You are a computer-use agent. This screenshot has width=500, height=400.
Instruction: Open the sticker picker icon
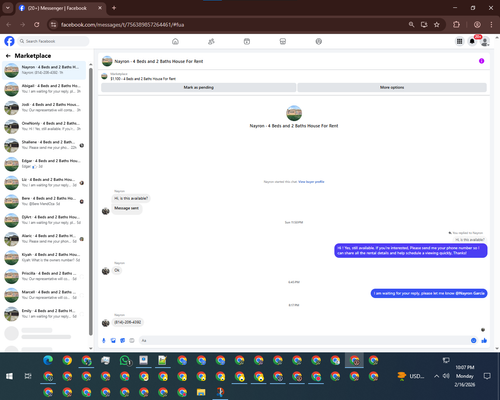click(x=122, y=340)
